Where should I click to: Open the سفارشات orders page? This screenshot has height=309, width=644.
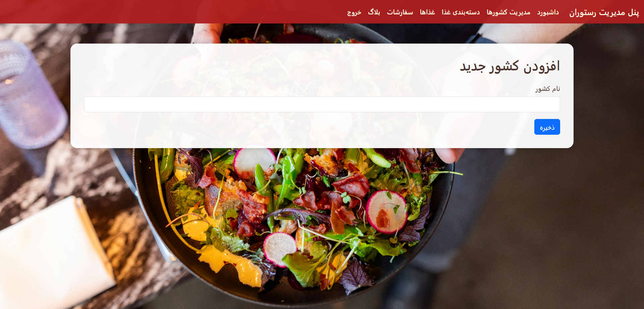tap(400, 12)
